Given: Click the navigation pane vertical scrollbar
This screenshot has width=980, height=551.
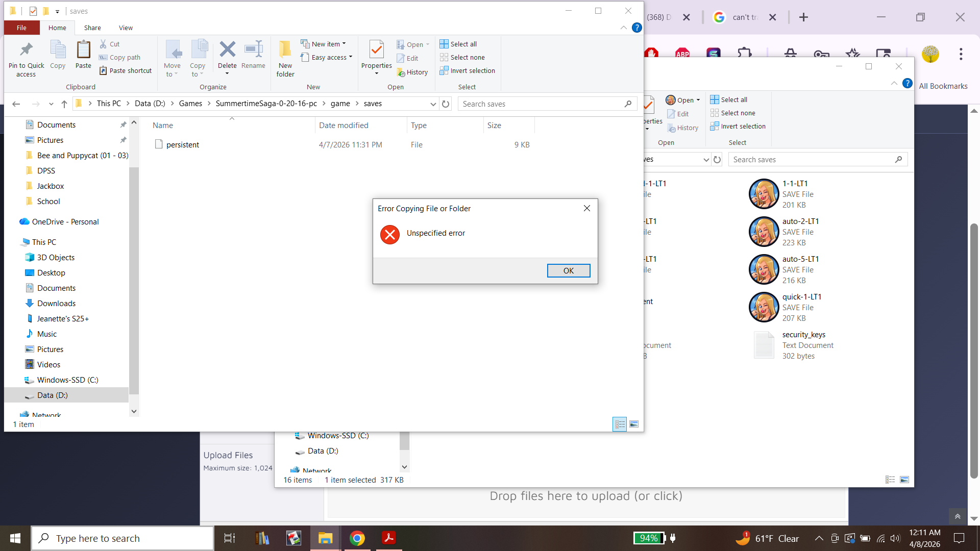Looking at the screenshot, I should (134, 281).
